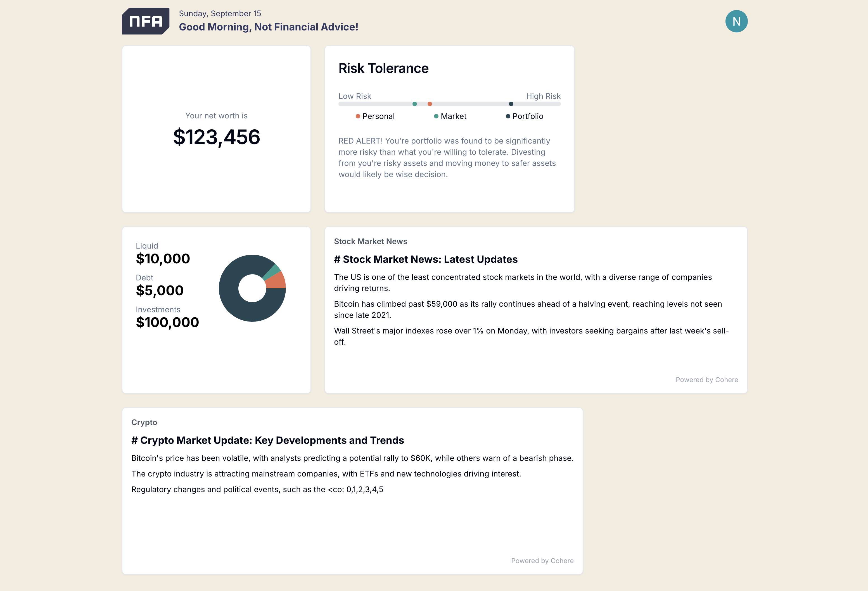
Task: Click the dark Portfolio legend dot
Action: [508, 116]
